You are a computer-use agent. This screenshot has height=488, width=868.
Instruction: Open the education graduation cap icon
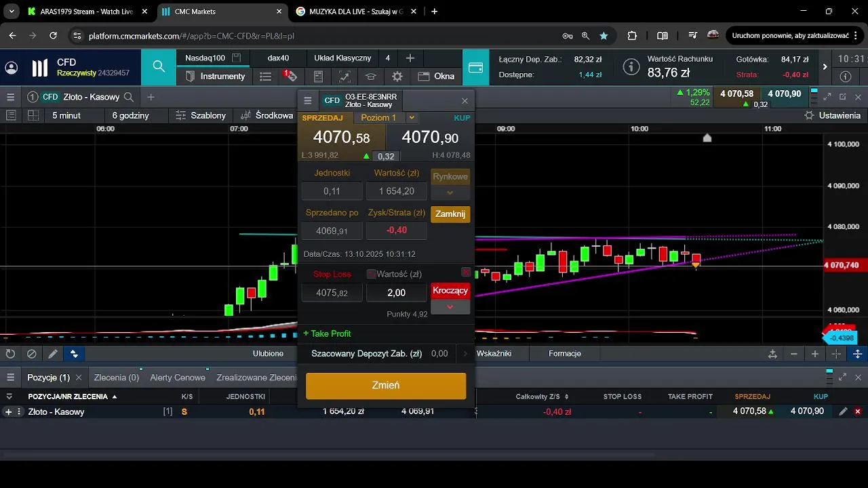pos(370,77)
